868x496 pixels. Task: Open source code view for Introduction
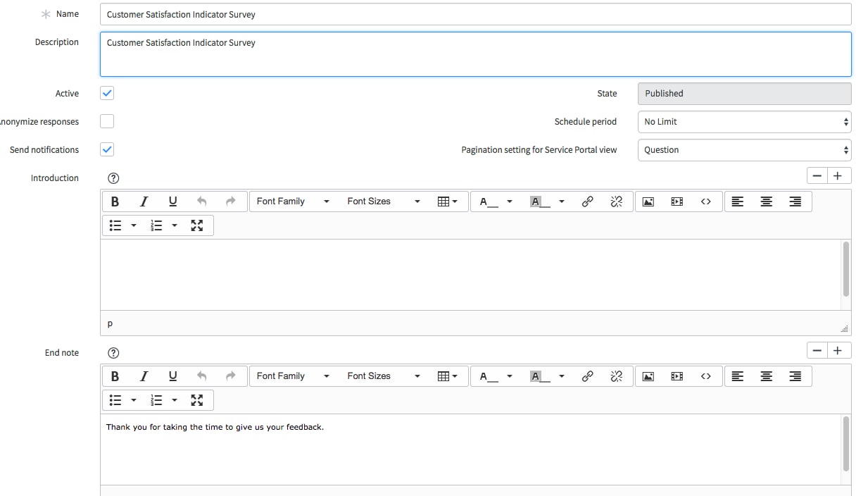click(706, 201)
